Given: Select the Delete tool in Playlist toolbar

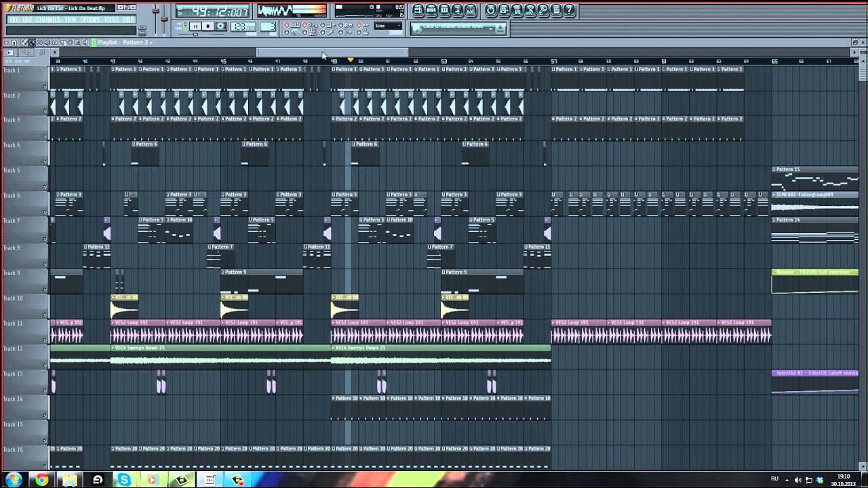Looking at the screenshot, I should pos(39,43).
